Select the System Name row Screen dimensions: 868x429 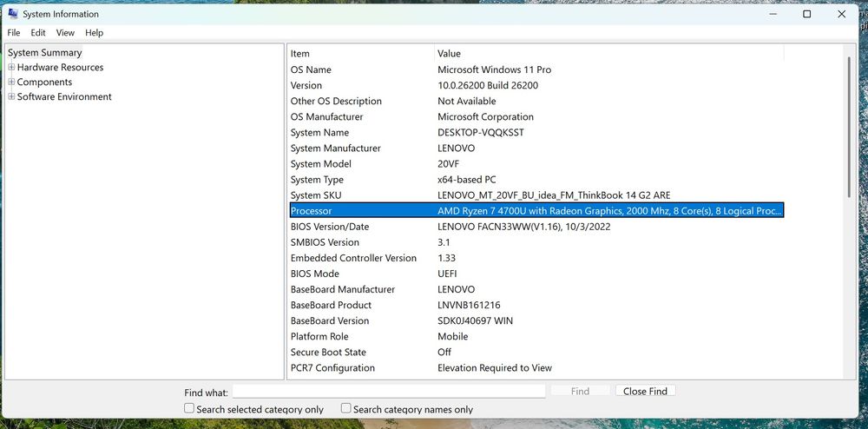point(536,132)
